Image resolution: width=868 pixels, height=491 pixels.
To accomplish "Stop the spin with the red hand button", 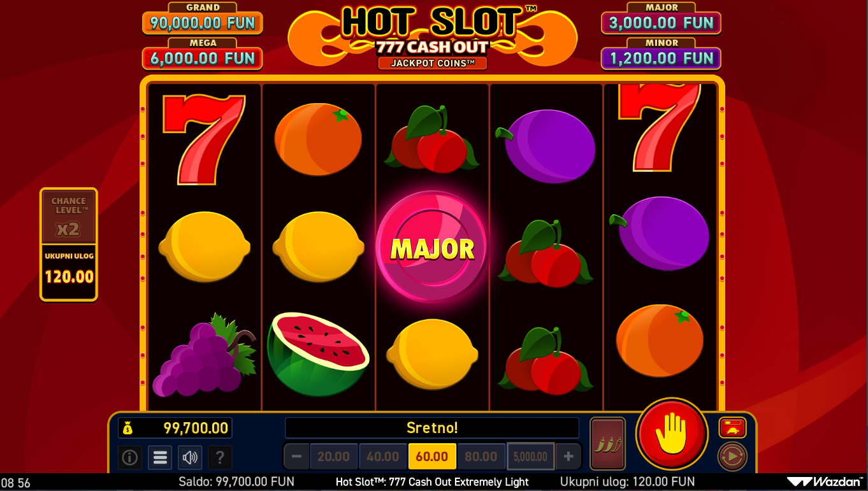I will point(672,434).
